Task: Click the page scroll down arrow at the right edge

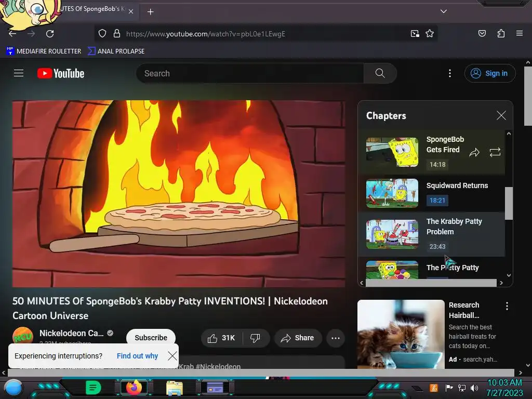Action: point(528,365)
